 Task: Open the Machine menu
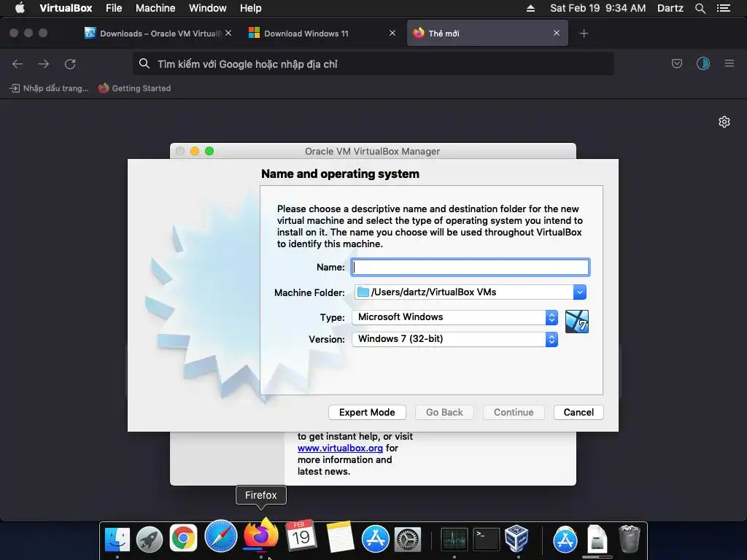tap(155, 8)
